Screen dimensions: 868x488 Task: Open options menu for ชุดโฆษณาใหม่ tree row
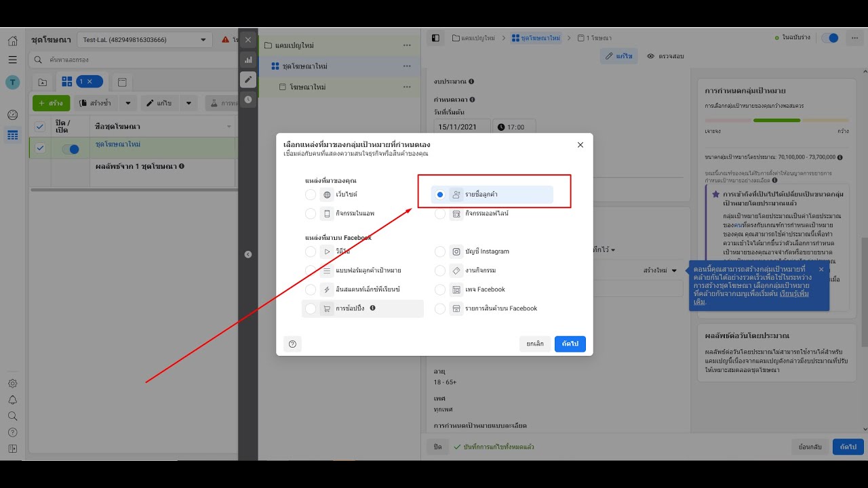[x=407, y=66]
